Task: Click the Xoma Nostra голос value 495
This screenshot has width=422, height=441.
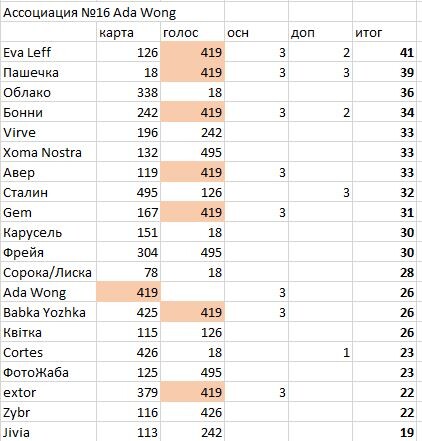Action: pos(192,152)
